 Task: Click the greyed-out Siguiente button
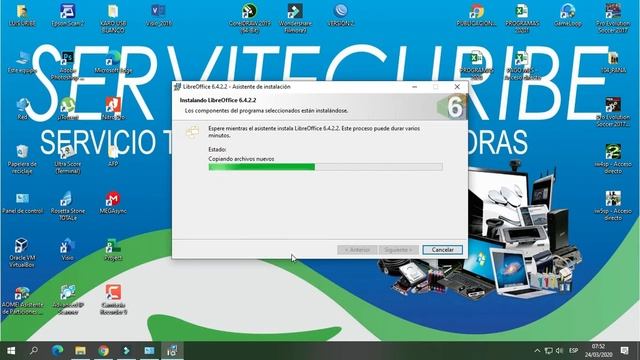pyautogui.click(x=398, y=249)
